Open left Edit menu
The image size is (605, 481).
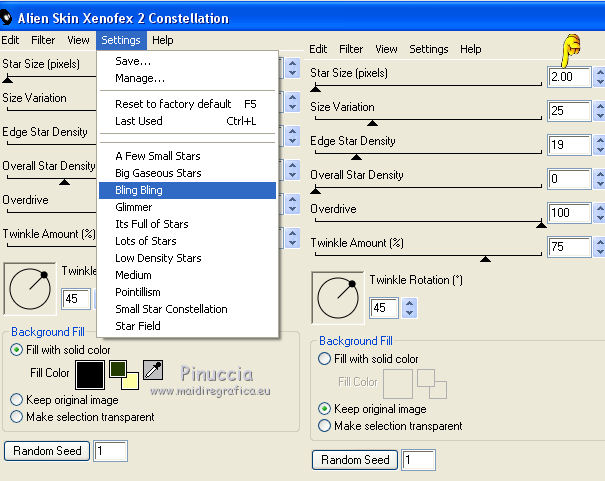(x=10, y=40)
